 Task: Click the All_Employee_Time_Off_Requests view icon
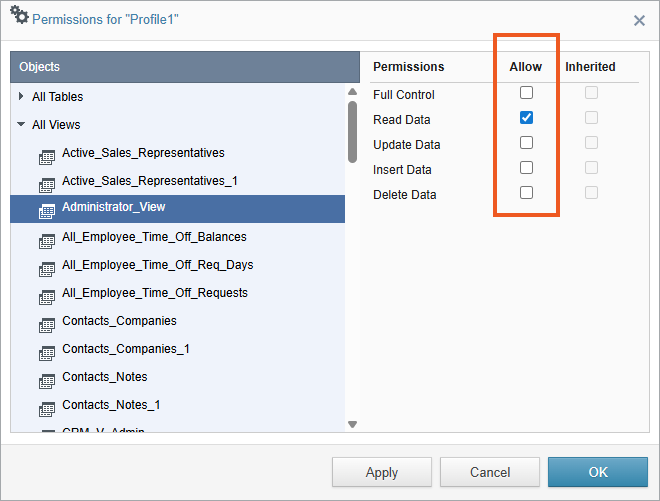coord(47,297)
